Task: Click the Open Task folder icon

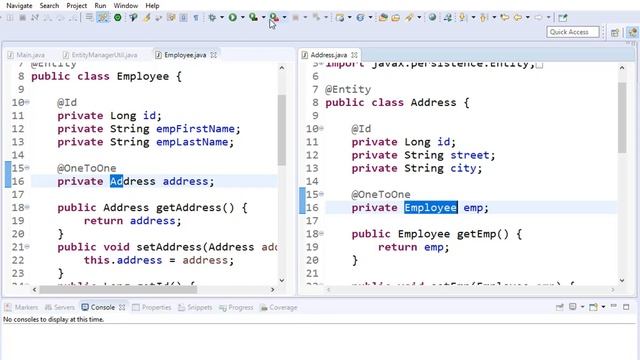Action: (x=396, y=18)
